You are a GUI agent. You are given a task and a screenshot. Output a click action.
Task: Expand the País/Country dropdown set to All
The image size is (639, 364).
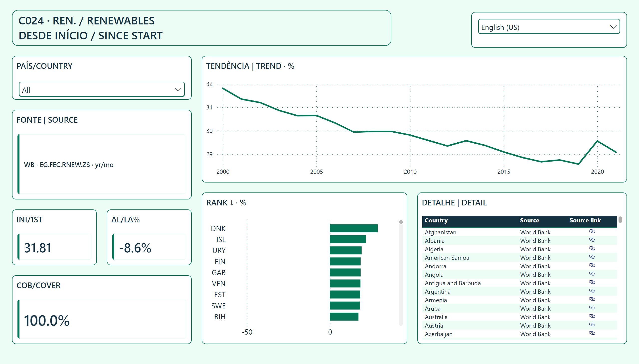tap(102, 89)
